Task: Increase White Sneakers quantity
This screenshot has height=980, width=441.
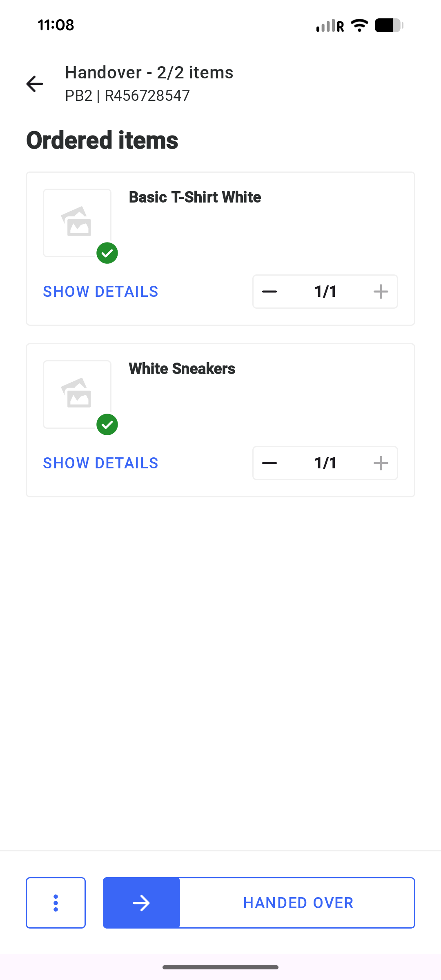Action: [381, 463]
